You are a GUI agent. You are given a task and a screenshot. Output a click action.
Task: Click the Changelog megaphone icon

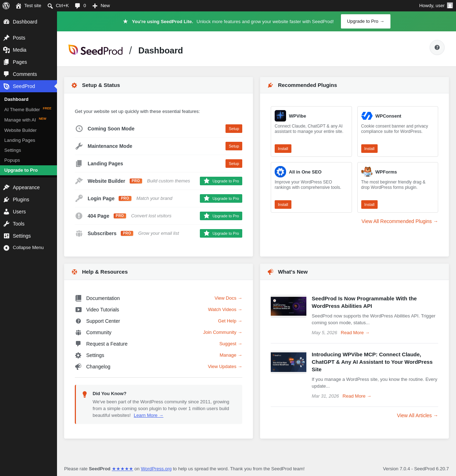[x=78, y=367]
